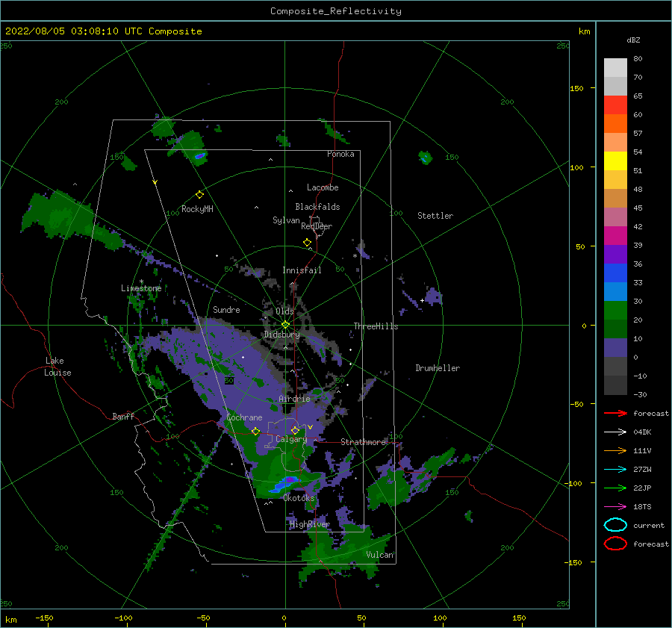The width and height of the screenshot is (672, 628).
Task: Click the Olds town label
Action: click(284, 311)
